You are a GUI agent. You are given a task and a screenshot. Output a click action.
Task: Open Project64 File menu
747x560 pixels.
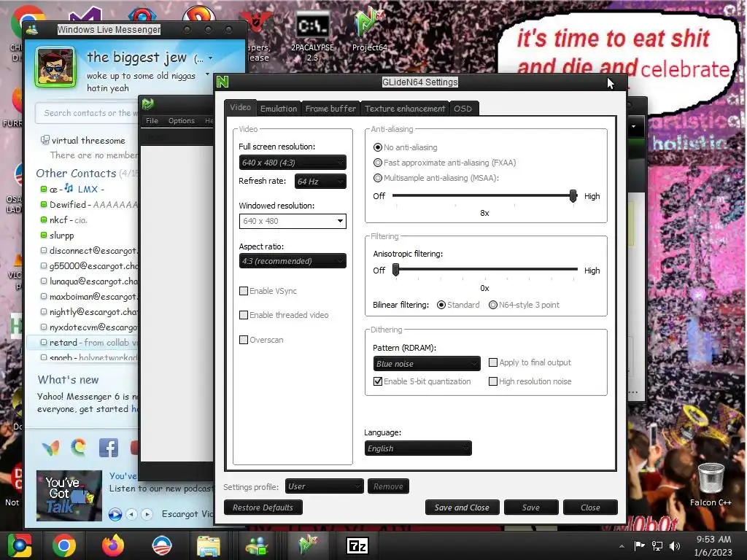152,121
